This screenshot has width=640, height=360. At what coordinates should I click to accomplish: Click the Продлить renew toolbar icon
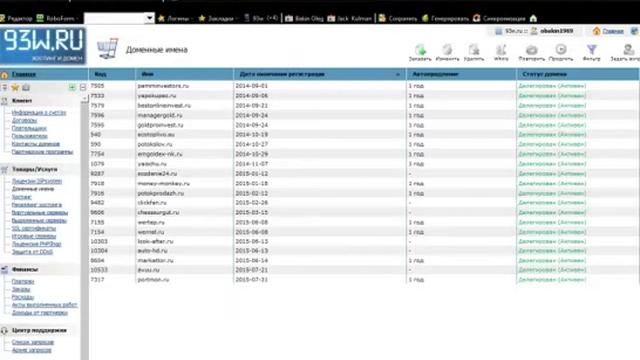561,52
